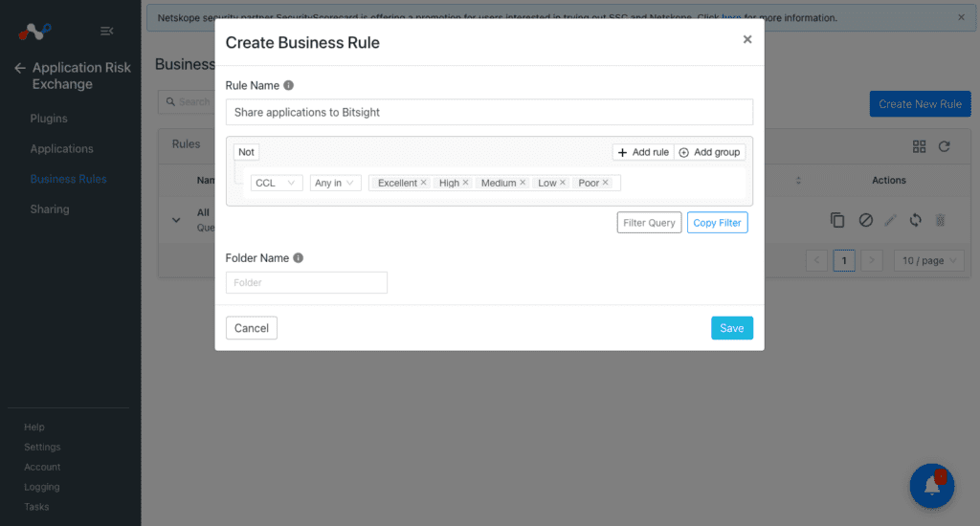Close the Create Business Rule dialog
The width and height of the screenshot is (980, 526).
[746, 39]
